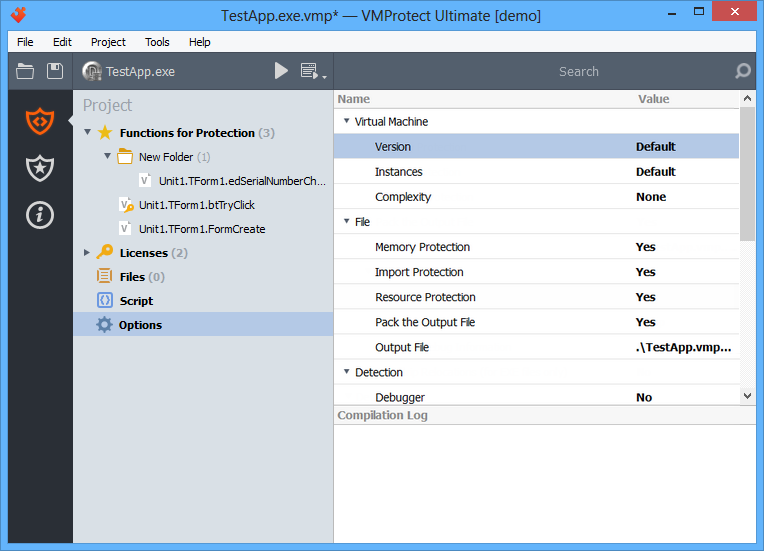The width and height of the screenshot is (764, 551).
Task: Click the Name column header
Action: tap(354, 99)
